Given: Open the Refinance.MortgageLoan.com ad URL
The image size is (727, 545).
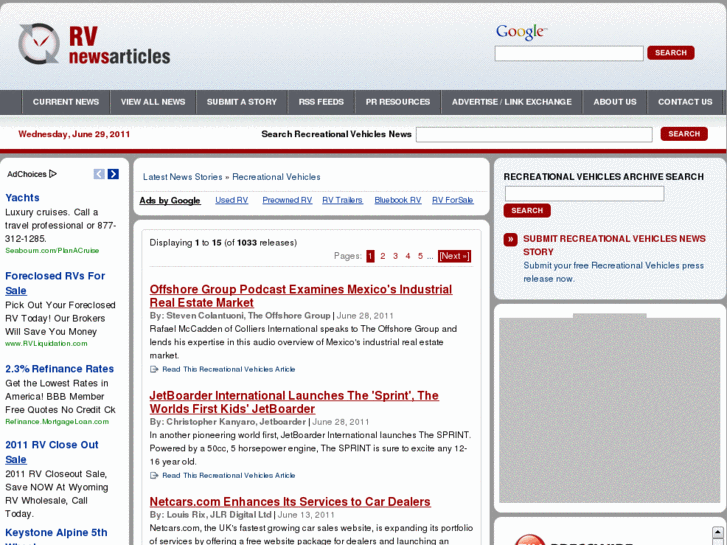Looking at the screenshot, I should pyautogui.click(x=57, y=422).
